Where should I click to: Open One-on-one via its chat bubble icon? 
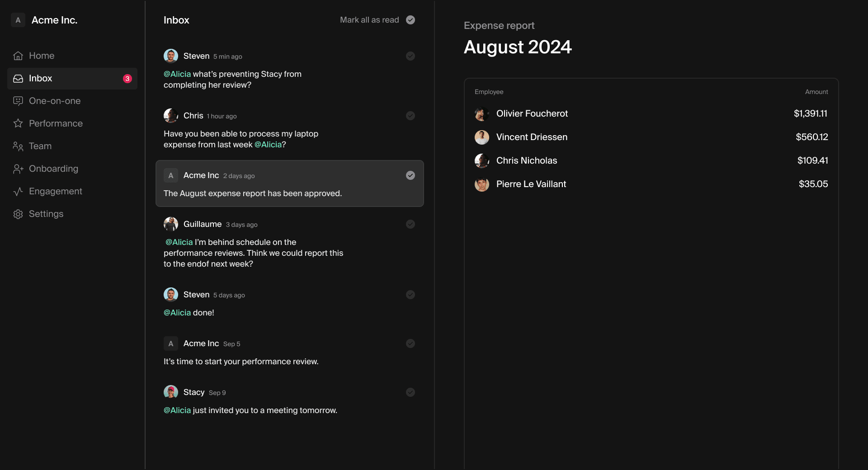coord(18,101)
